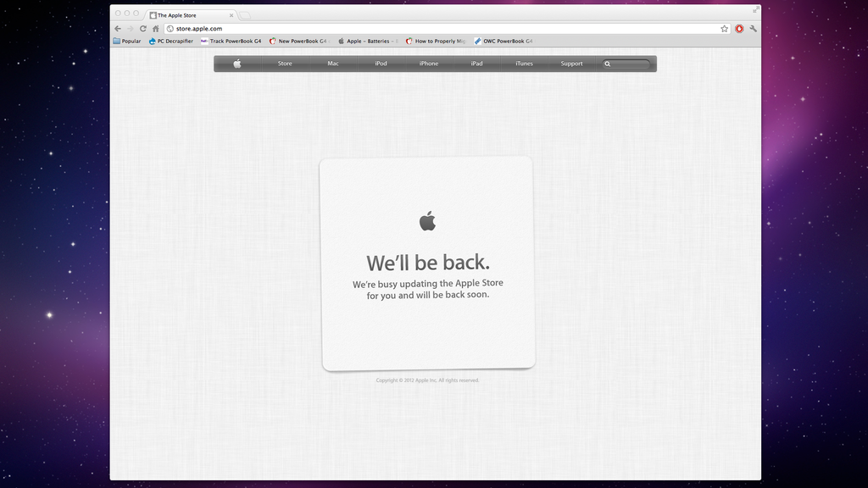The height and width of the screenshot is (488, 868).
Task: Select The Apple Store tab
Action: [190, 15]
